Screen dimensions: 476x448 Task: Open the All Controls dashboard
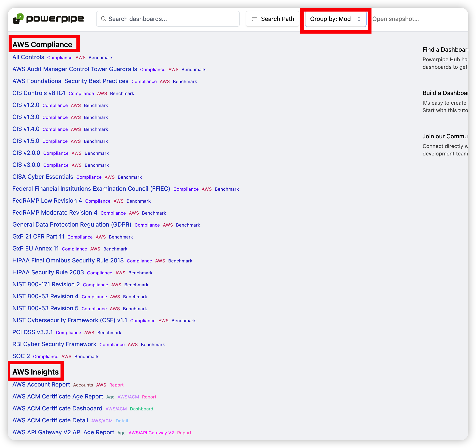point(28,57)
